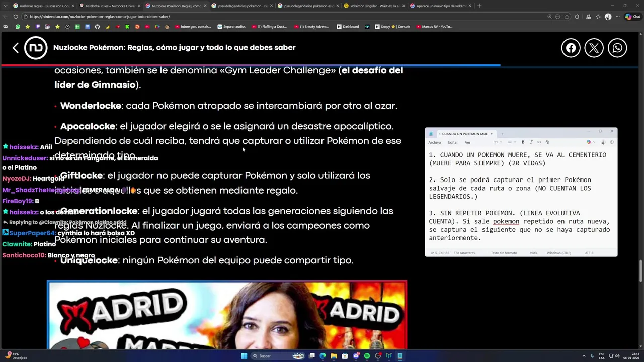Click the red reading progress bar
The image size is (644, 362).
click(251, 65)
